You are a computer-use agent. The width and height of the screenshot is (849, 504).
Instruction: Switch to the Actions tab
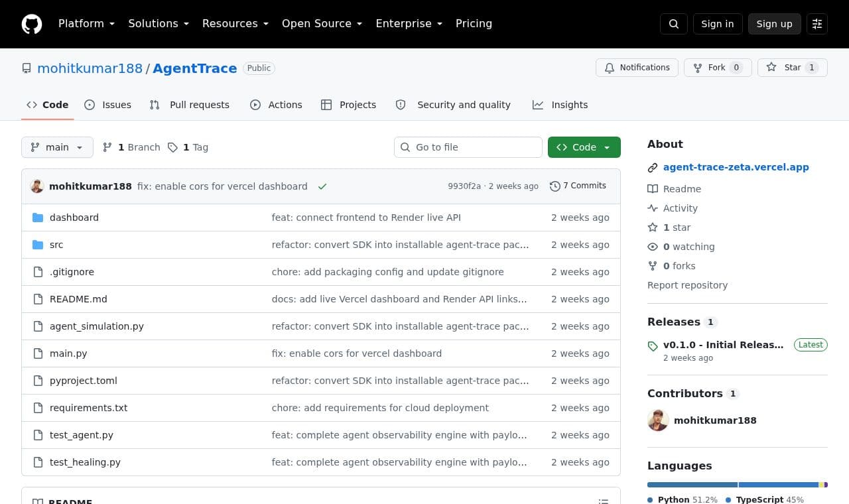(x=276, y=105)
